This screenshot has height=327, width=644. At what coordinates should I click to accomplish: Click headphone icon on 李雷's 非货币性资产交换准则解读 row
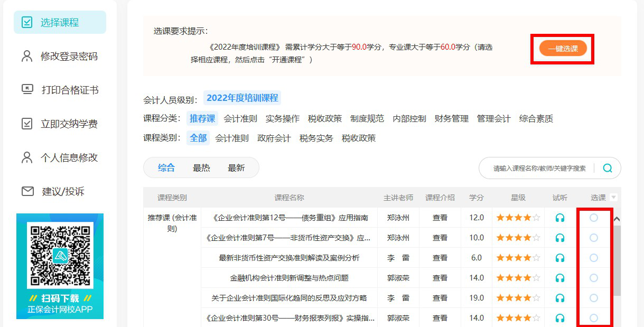[559, 257]
